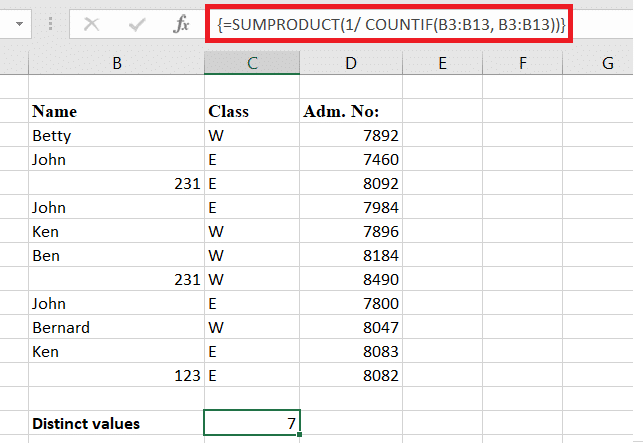Click the 'Distinct values' label cell
The image size is (643, 443).
(117, 423)
